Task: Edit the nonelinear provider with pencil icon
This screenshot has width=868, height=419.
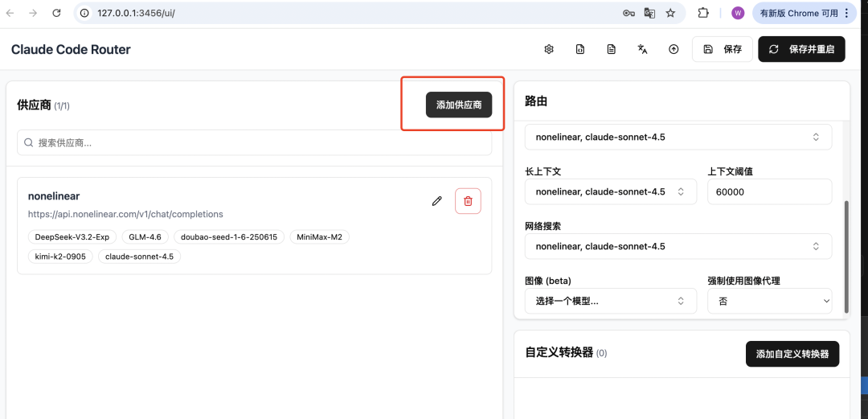Action: coord(437,201)
